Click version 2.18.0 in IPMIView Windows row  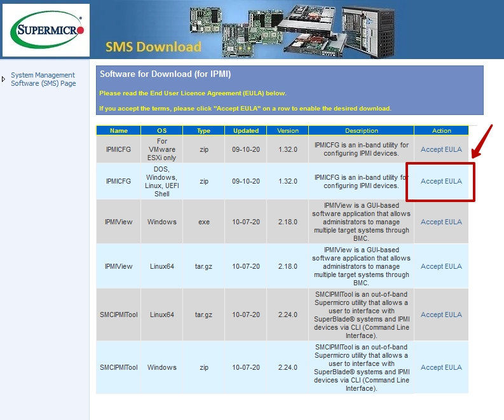288,222
